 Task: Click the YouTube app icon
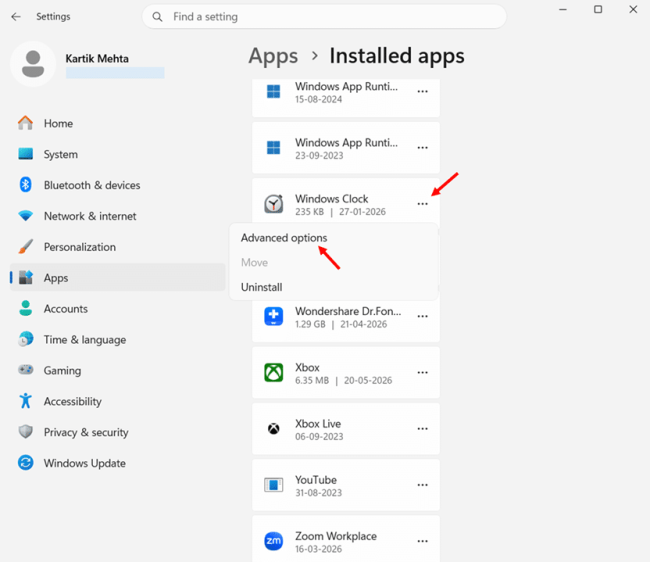point(274,485)
